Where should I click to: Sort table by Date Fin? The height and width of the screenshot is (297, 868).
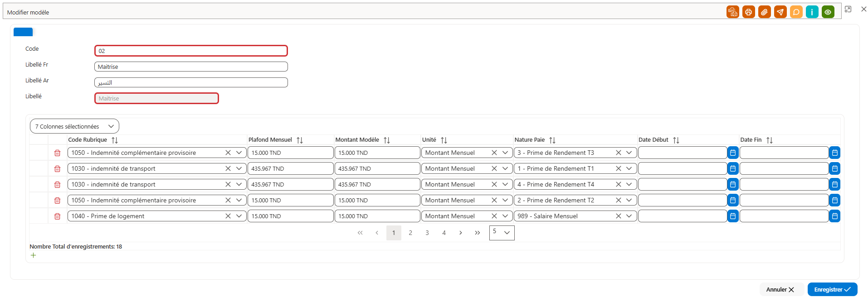click(x=770, y=140)
